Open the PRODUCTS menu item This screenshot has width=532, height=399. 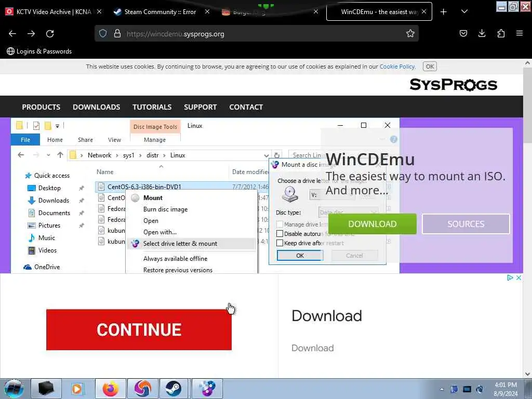pyautogui.click(x=41, y=107)
